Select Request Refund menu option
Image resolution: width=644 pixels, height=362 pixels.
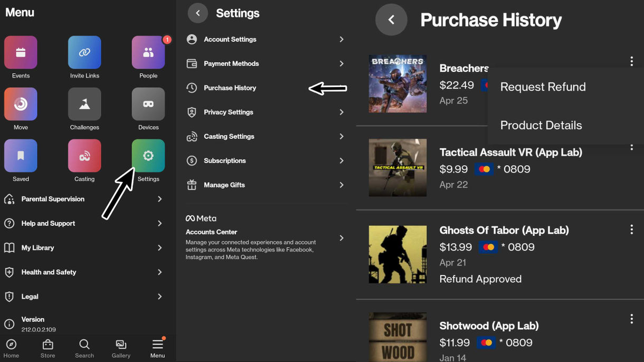pyautogui.click(x=543, y=87)
